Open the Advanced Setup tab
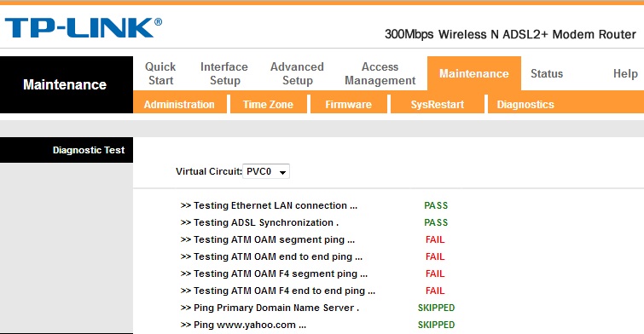Image resolution: width=644 pixels, height=334 pixels. coord(297,73)
